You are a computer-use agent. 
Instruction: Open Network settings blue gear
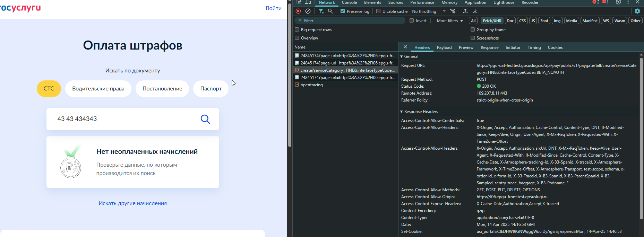637,11
